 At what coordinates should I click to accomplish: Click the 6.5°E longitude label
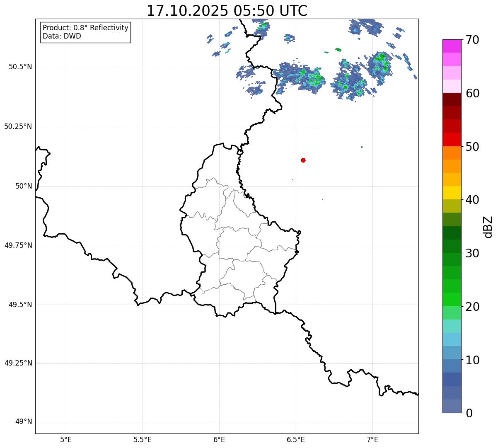296,440
